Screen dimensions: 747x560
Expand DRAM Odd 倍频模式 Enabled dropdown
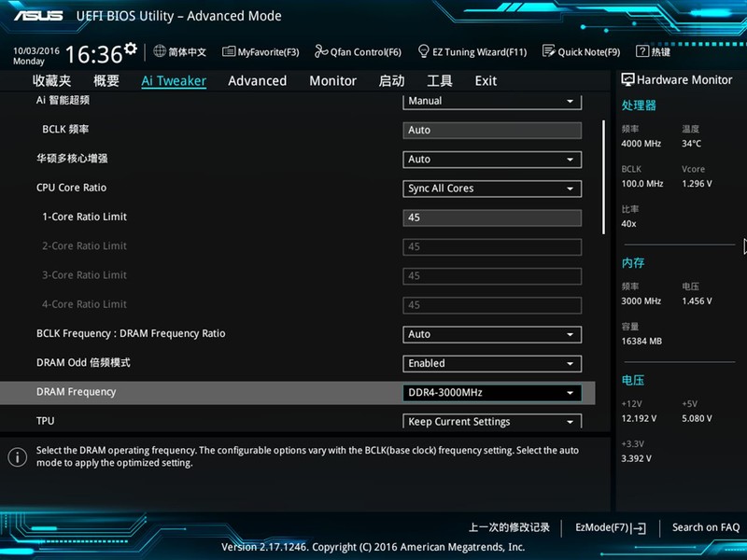[x=492, y=363]
